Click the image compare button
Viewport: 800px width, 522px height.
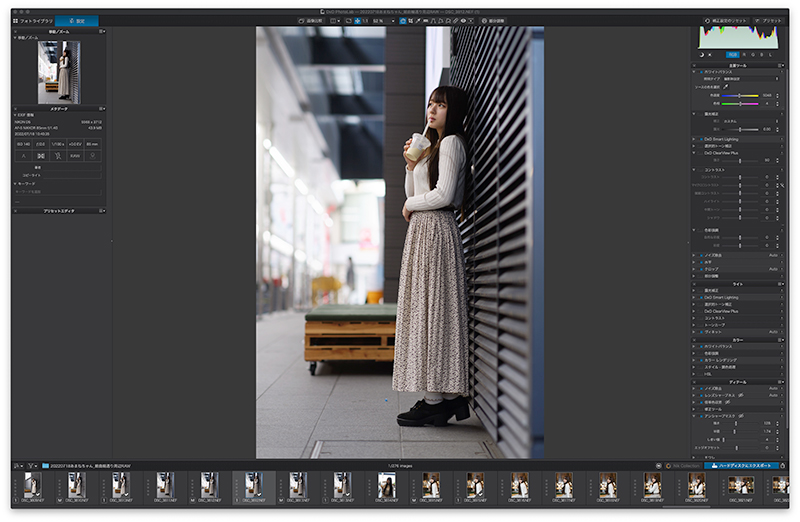pyautogui.click(x=311, y=21)
